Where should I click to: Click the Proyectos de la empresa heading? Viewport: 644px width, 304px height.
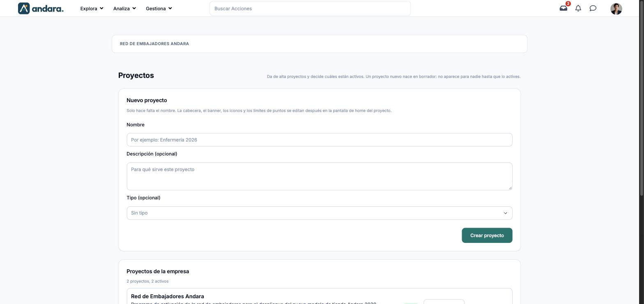point(158,271)
